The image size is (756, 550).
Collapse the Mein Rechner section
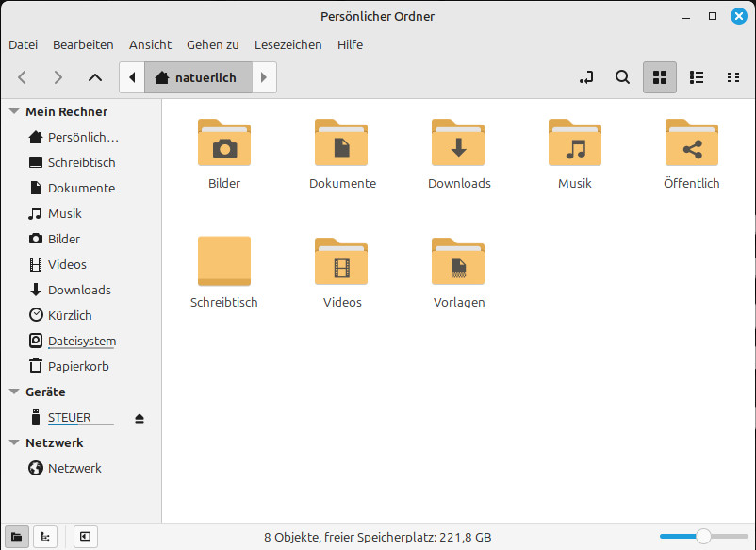point(14,111)
